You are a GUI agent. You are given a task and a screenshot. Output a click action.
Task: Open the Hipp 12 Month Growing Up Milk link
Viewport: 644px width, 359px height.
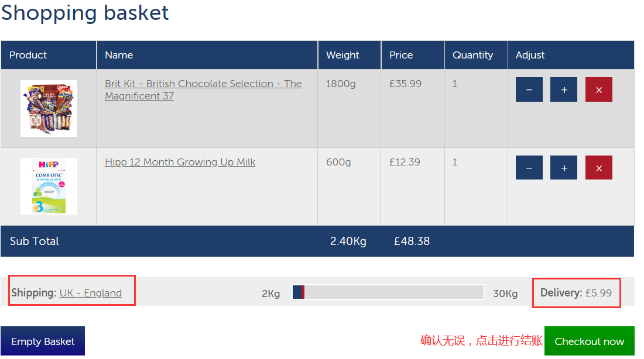[x=180, y=162]
